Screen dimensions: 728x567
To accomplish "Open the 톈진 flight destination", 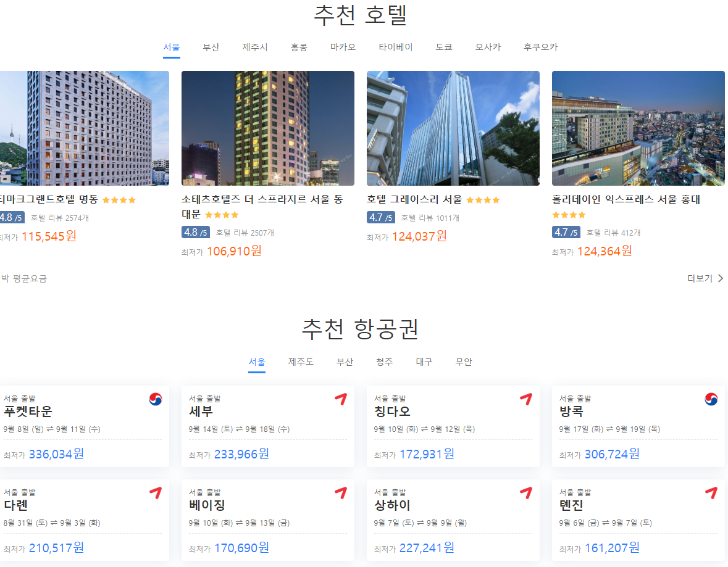I will tap(571, 505).
